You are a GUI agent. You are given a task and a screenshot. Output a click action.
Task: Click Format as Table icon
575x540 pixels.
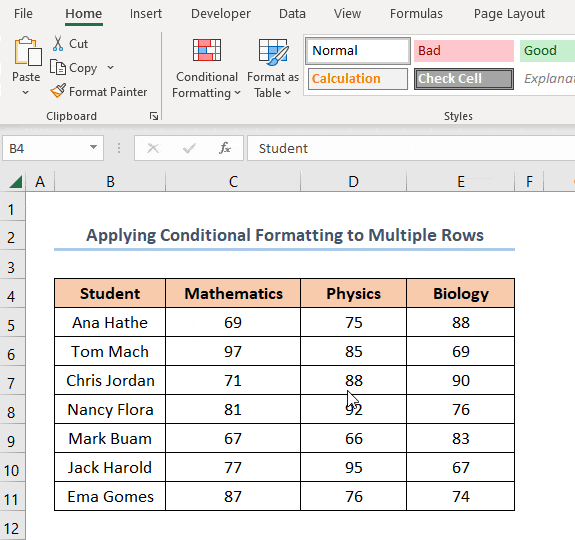coord(273,51)
